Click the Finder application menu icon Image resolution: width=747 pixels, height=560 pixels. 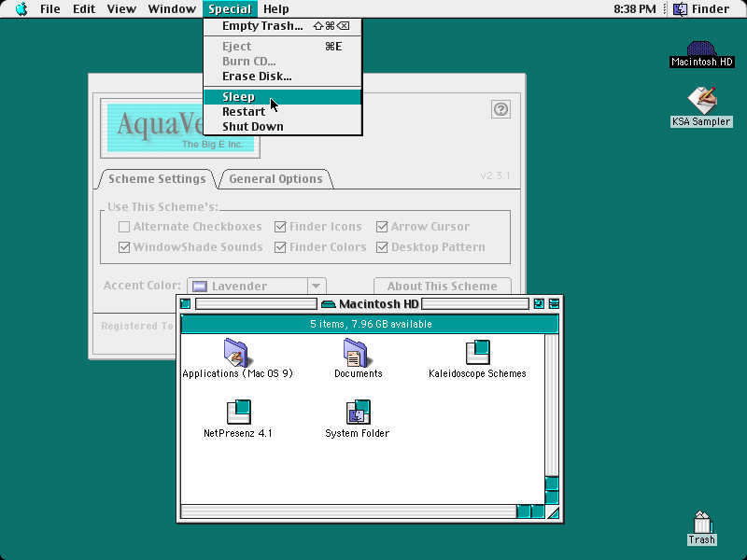point(680,9)
